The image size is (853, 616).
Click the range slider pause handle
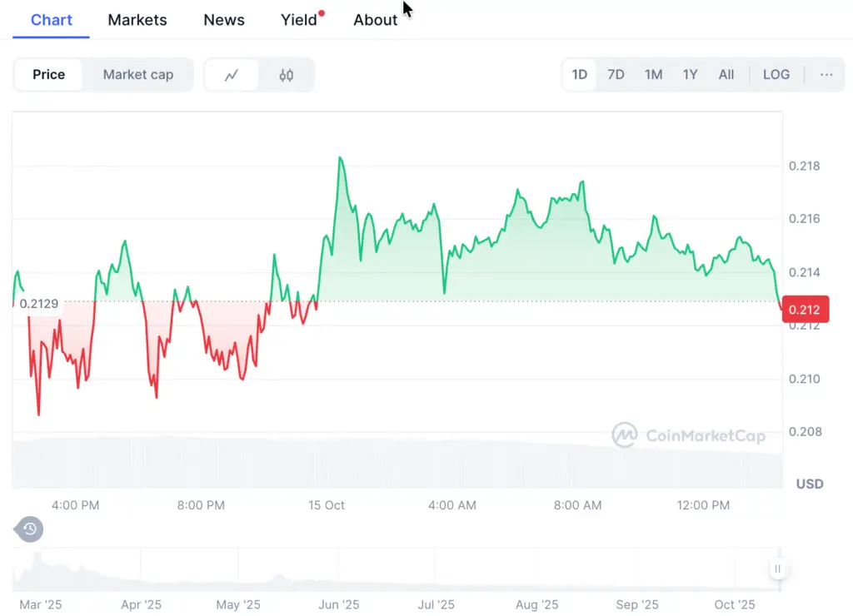[x=777, y=569]
